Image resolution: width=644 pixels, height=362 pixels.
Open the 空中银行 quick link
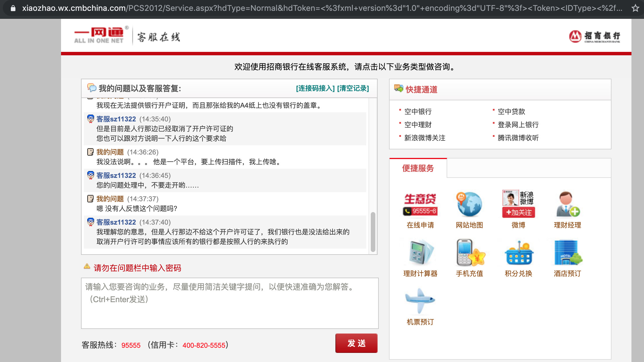click(x=418, y=112)
